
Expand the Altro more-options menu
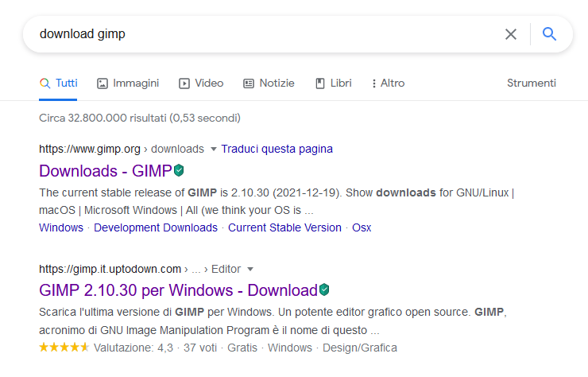pos(388,83)
